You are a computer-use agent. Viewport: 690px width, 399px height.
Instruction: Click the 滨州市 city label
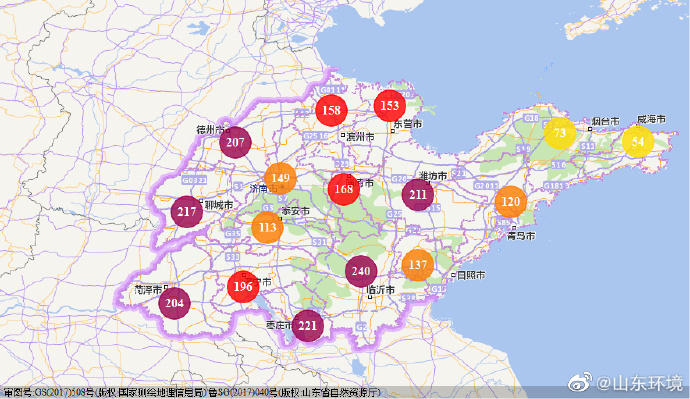click(x=360, y=137)
